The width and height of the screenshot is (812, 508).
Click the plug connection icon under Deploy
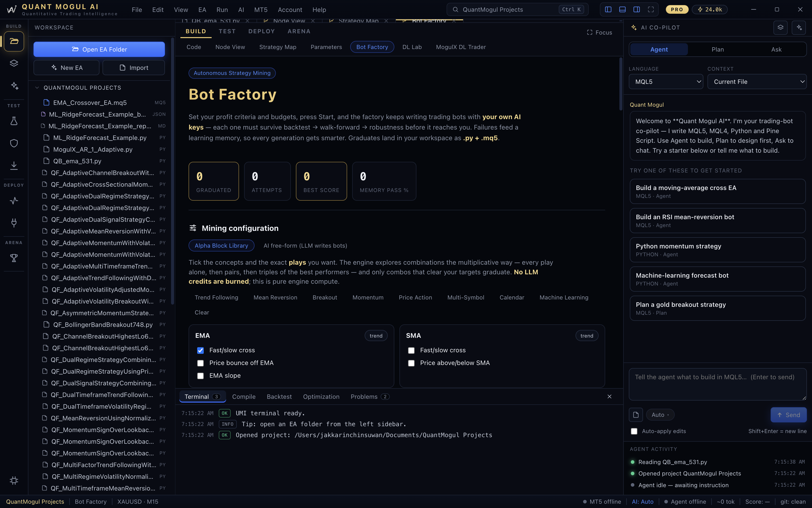point(14,223)
